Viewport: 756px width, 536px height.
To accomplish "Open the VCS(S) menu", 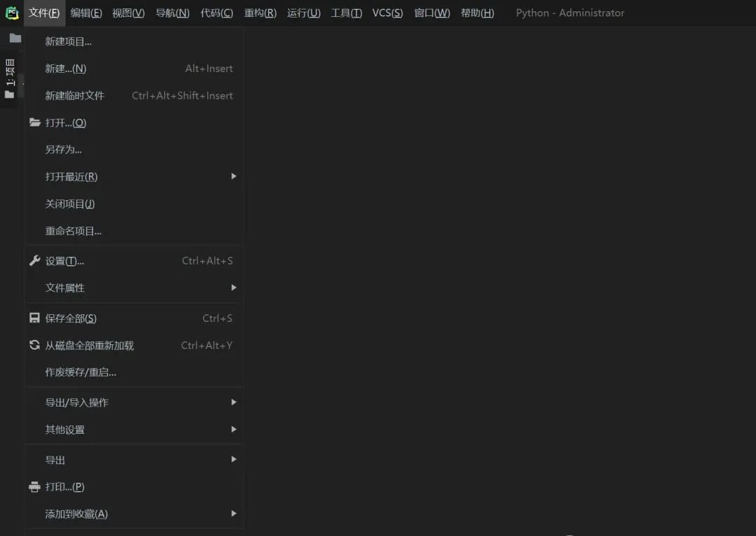I will (388, 13).
